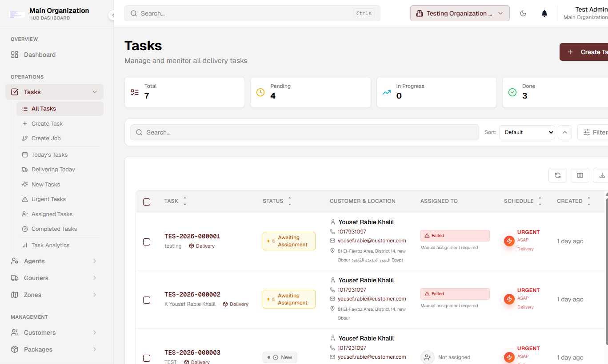Click the Zones map icon
The image size is (608, 364).
click(15, 295)
